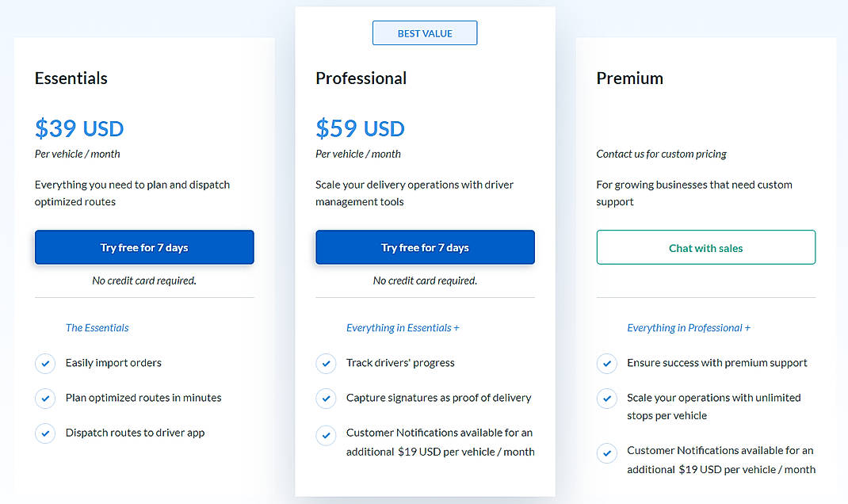Select the check icon for unlimited stops per vehicle
The image size is (848, 504).
(x=607, y=400)
